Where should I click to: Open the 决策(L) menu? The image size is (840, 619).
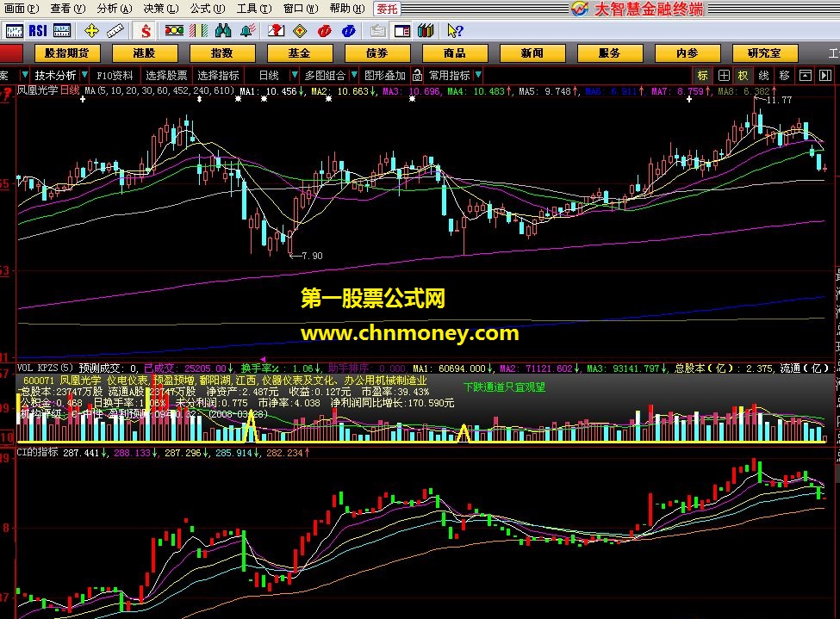161,9
